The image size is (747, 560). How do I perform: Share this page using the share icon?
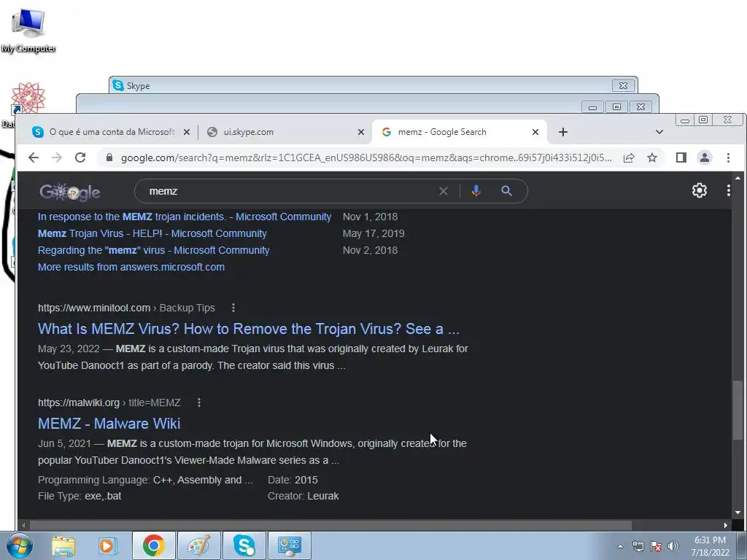point(629,157)
